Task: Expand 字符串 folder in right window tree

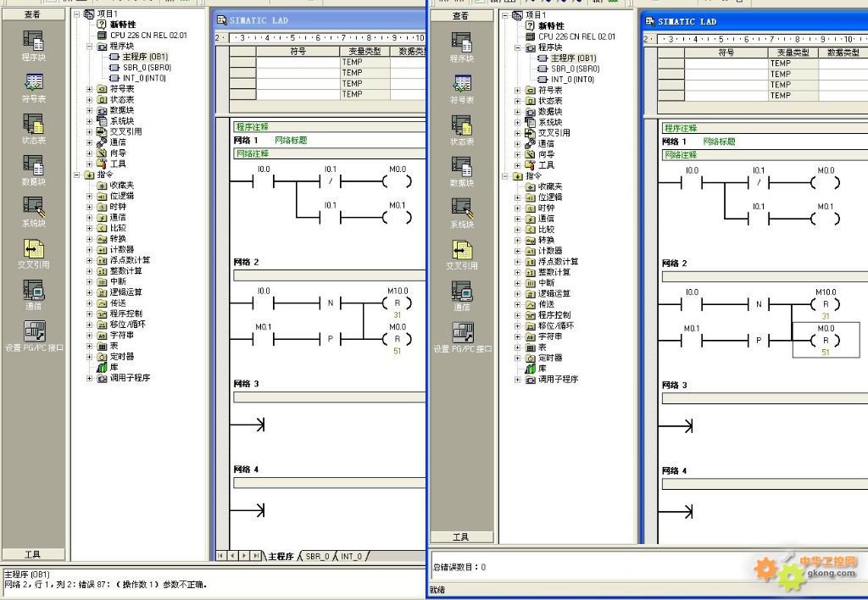Action: click(x=518, y=337)
